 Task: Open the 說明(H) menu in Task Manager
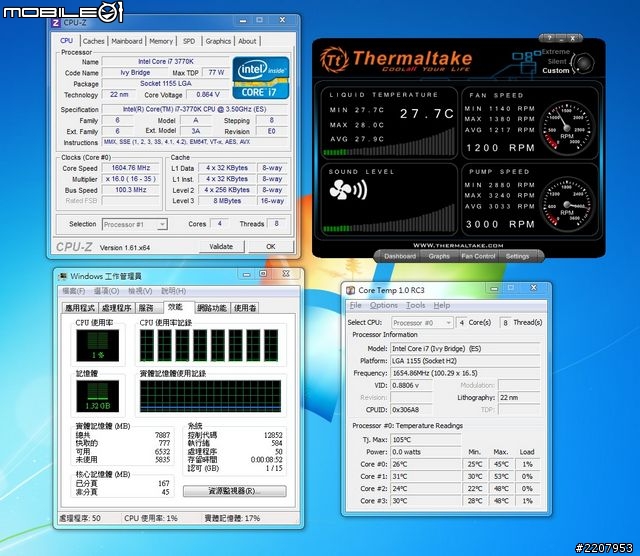click(x=173, y=291)
